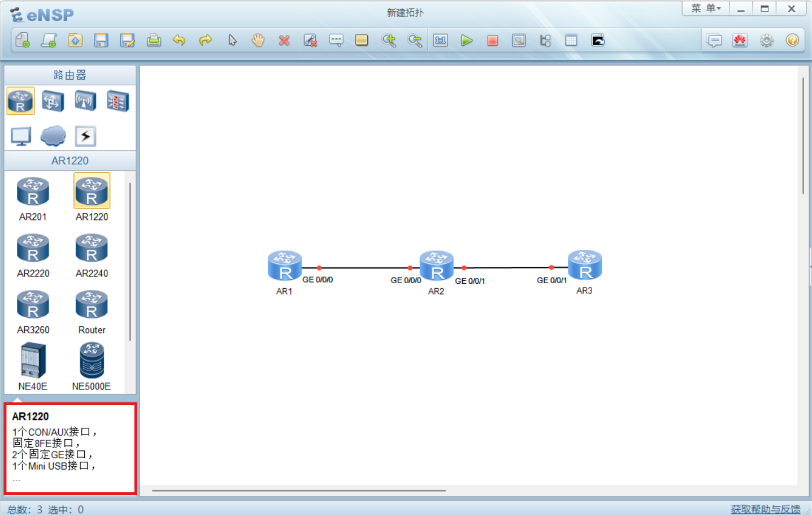Select the wireless WLAN device category
Image resolution: width=812 pixels, height=516 pixels.
(85, 101)
